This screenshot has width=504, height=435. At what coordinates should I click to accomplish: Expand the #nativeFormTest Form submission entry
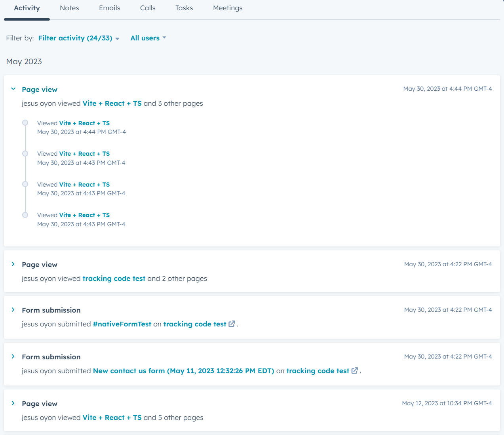point(13,310)
